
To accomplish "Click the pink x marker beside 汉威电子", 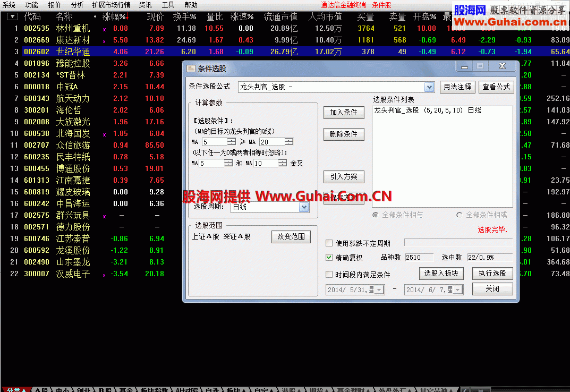I will tap(105, 275).
